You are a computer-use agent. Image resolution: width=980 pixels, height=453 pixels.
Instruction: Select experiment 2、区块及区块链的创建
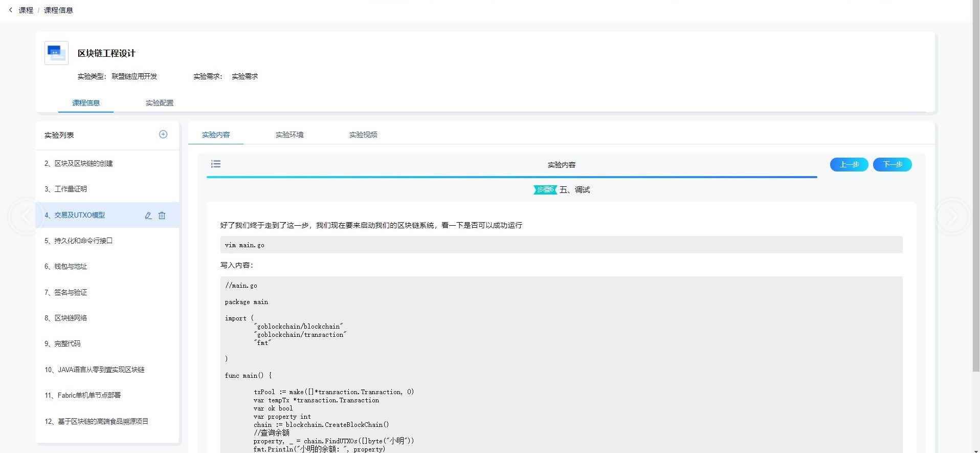pos(107,163)
